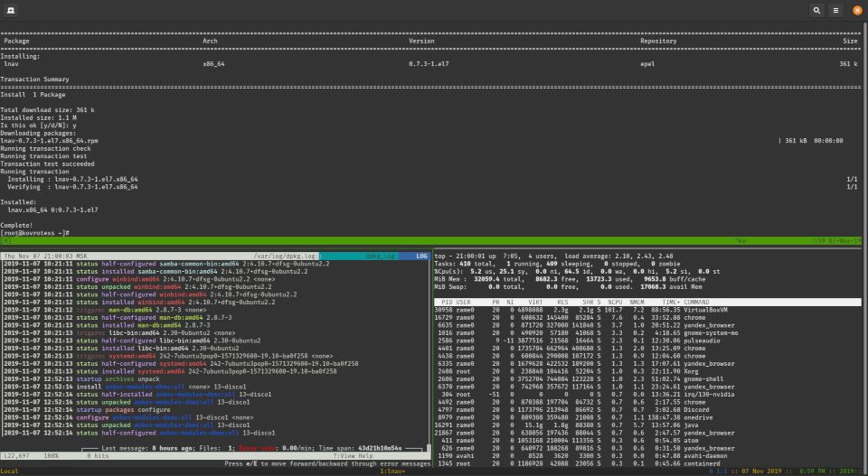
Task: Place cursor at the root@kovrotexs shell prompt
Action: pyautogui.click(x=34, y=233)
